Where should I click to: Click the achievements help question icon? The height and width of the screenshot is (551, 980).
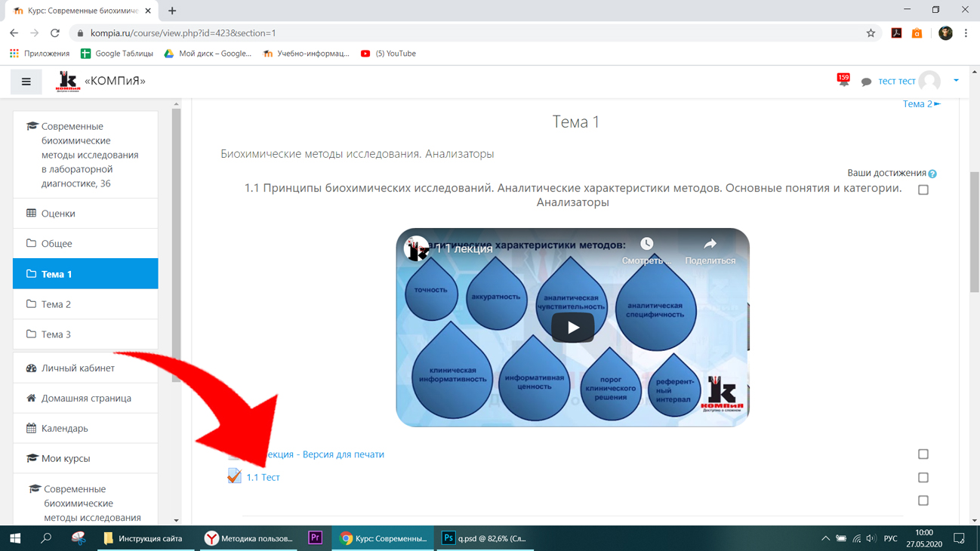click(932, 174)
